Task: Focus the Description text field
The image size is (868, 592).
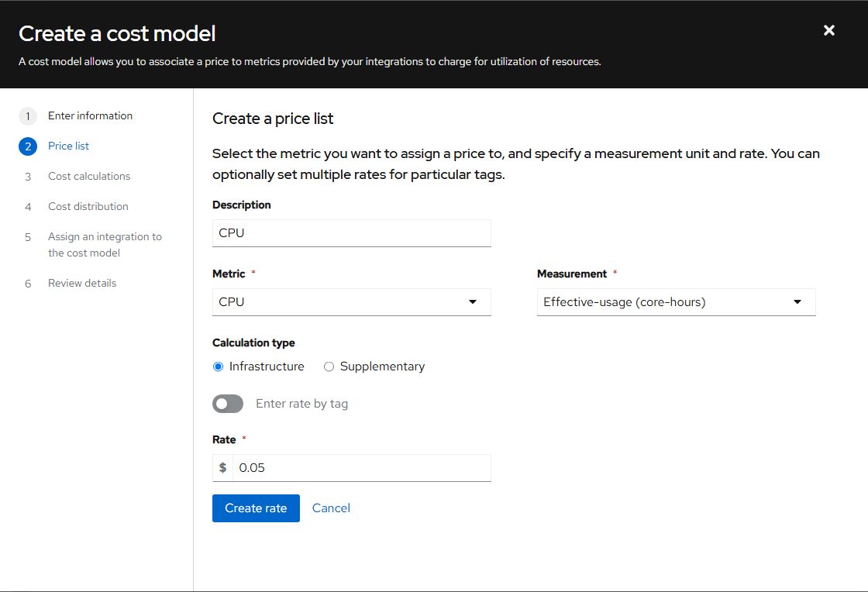Action: (351, 233)
